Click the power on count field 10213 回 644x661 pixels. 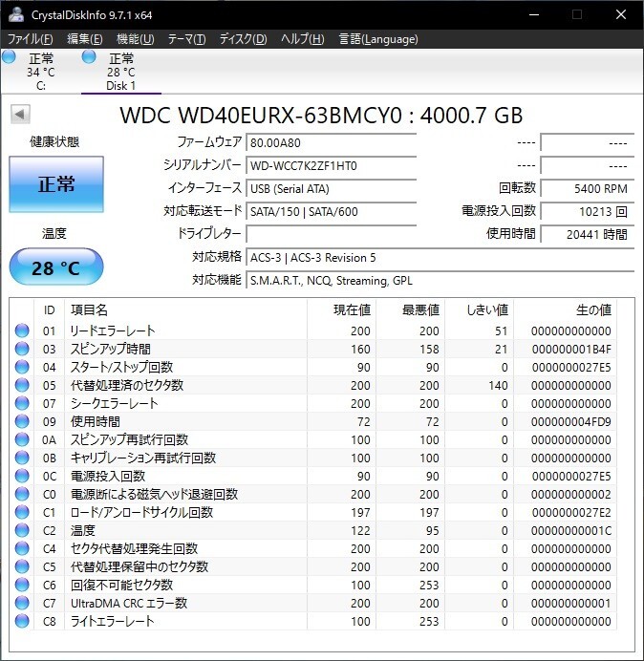588,211
